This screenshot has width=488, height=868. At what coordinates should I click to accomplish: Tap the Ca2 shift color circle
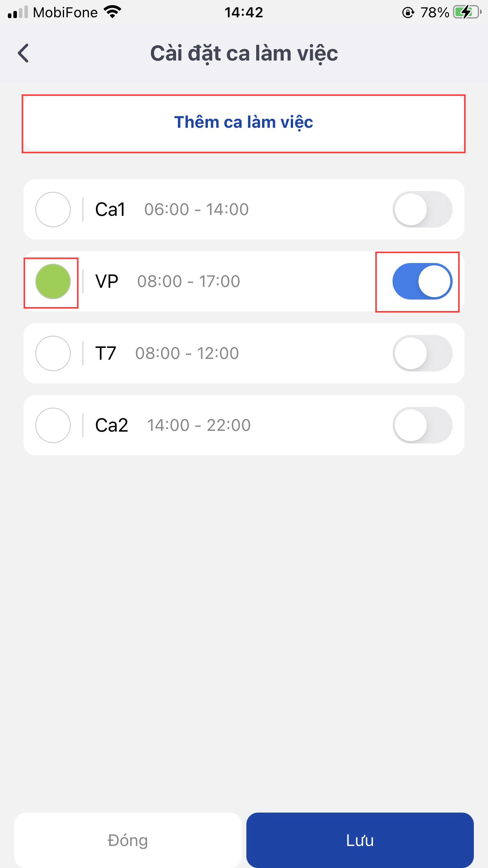[x=53, y=425]
